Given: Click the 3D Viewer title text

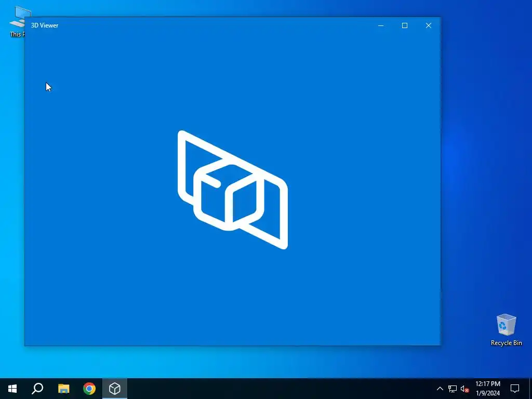Looking at the screenshot, I should click(45, 25).
